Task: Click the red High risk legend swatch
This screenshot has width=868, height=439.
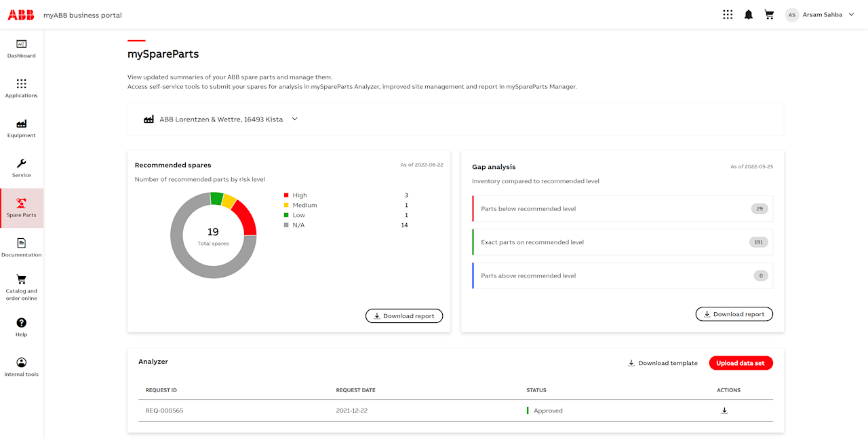Action: 287,195
